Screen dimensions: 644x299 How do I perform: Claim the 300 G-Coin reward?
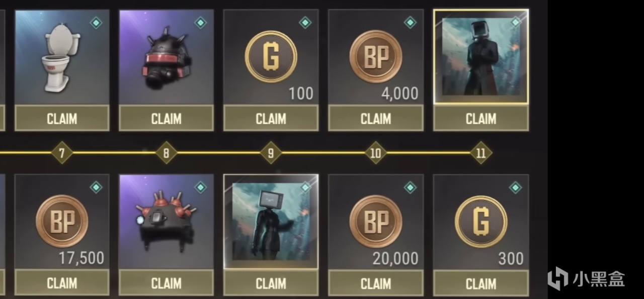[480, 283]
